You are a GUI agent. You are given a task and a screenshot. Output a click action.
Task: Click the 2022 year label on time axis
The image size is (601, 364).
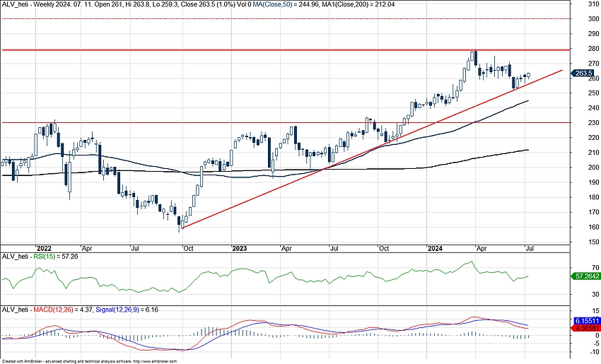tap(45, 248)
